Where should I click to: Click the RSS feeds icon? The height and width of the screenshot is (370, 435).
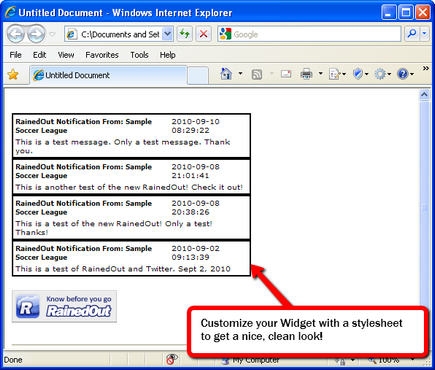(257, 74)
